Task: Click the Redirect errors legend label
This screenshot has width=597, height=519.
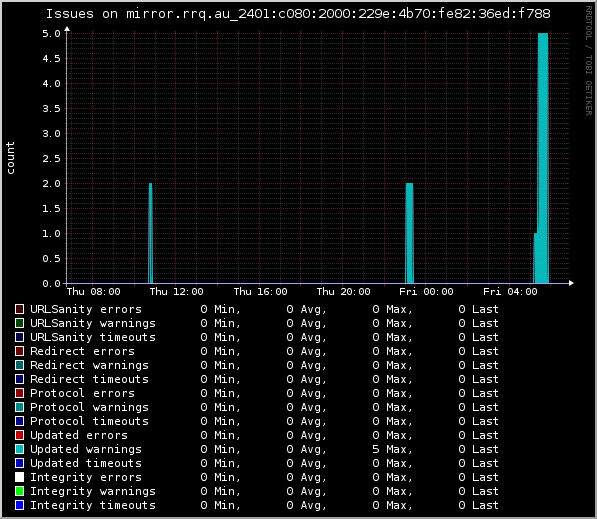Action: coord(83,351)
